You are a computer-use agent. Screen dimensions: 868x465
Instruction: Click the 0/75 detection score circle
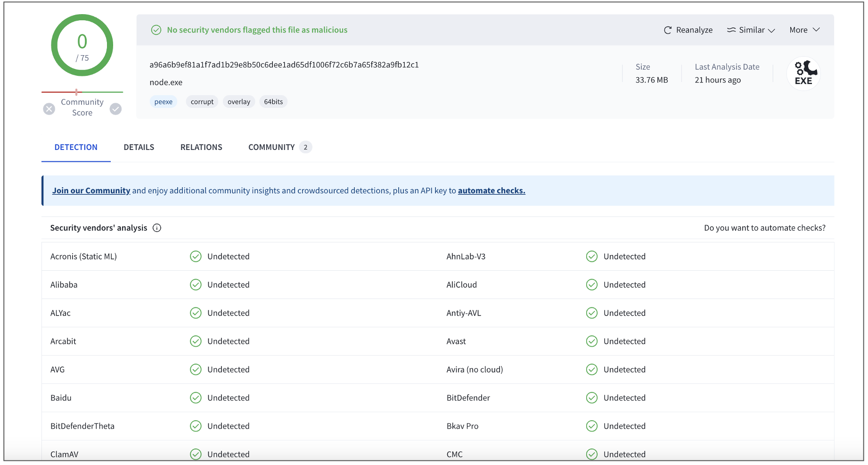[82, 45]
